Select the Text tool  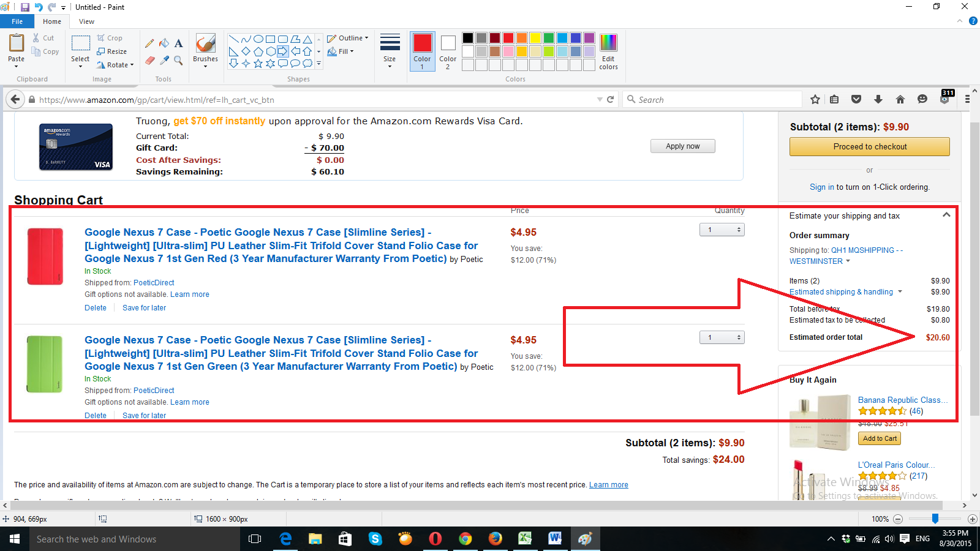(178, 43)
